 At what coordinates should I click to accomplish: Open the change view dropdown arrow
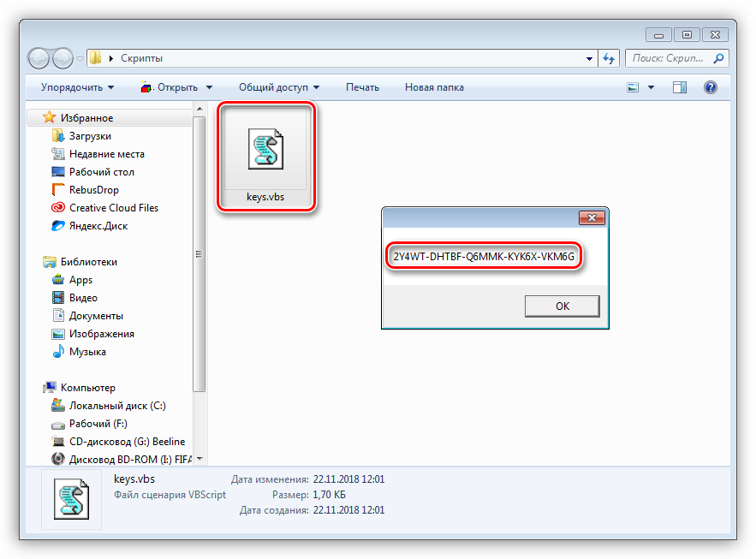click(x=651, y=87)
